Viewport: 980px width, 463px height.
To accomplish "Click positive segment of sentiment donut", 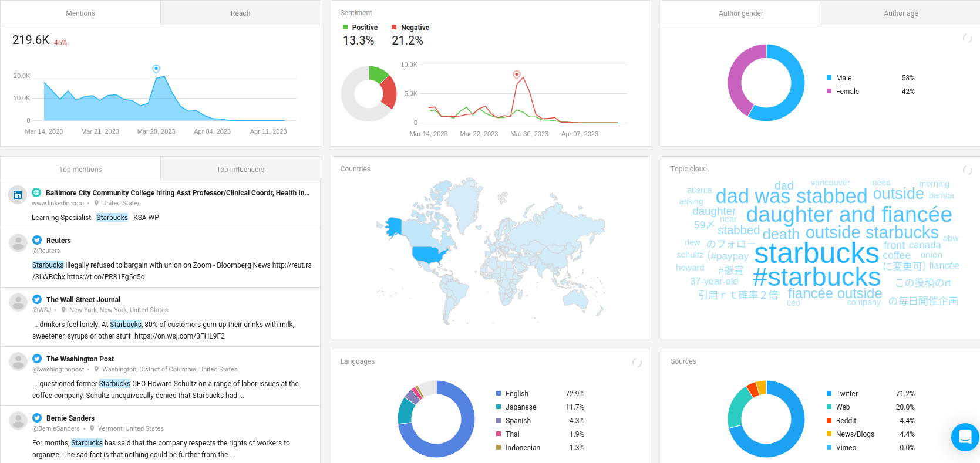I will [378, 74].
